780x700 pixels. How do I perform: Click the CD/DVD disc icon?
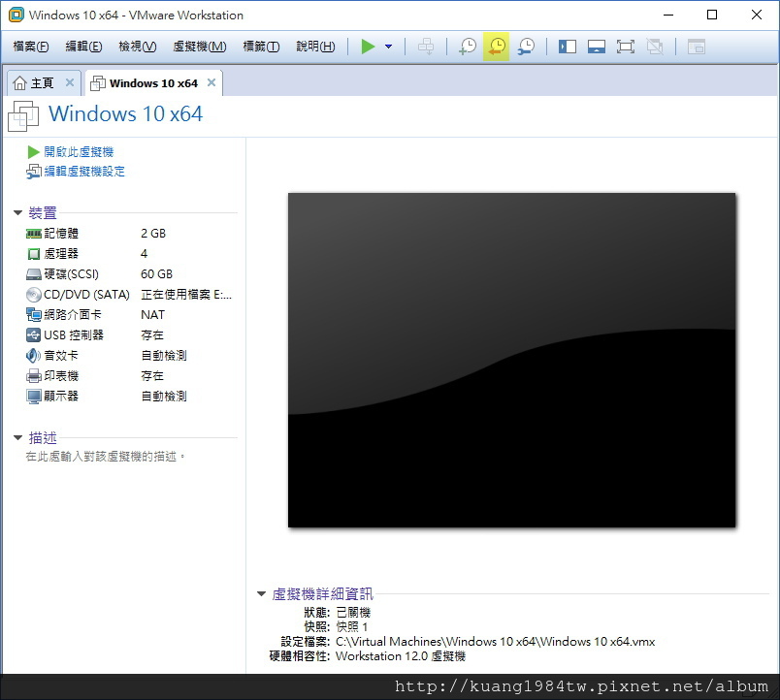pyautogui.click(x=33, y=295)
